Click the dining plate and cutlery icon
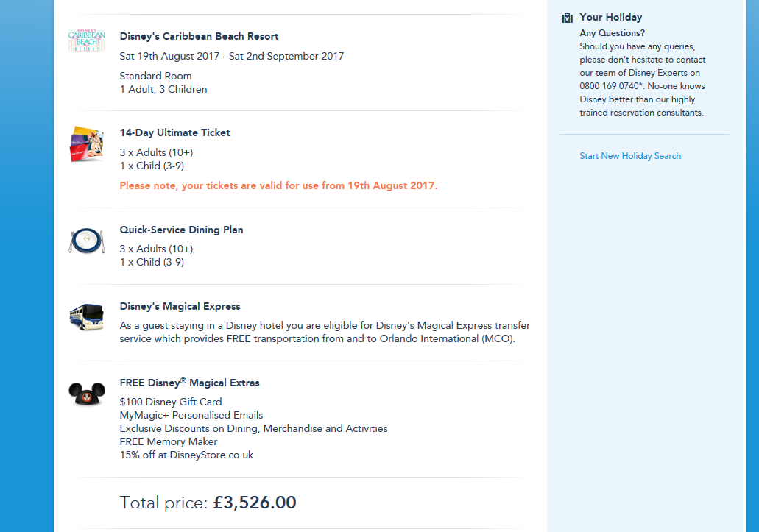 (87, 240)
